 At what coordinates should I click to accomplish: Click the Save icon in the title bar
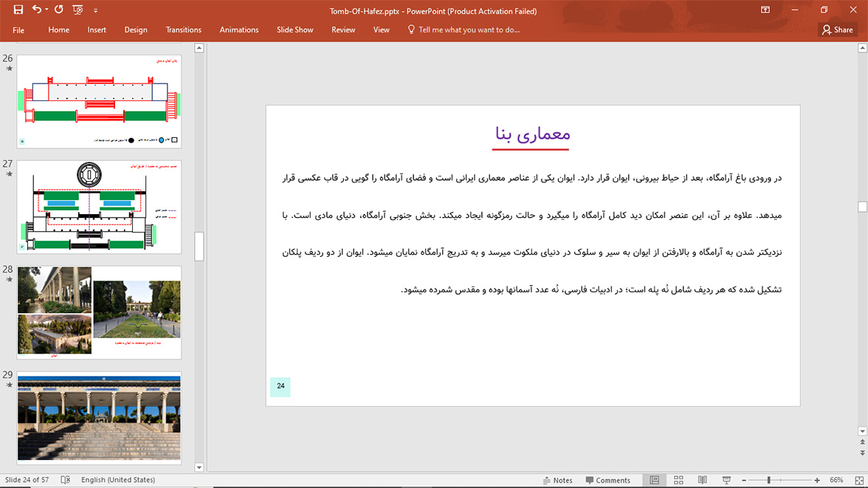[x=18, y=10]
